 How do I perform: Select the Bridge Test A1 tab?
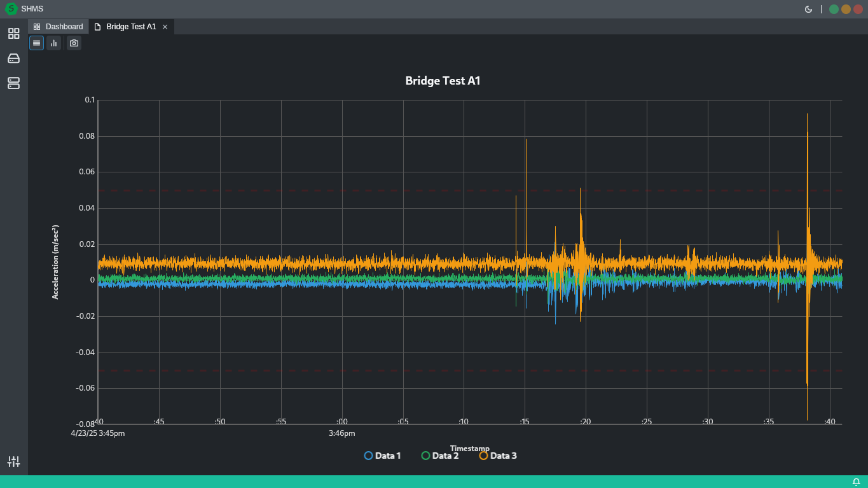click(130, 27)
